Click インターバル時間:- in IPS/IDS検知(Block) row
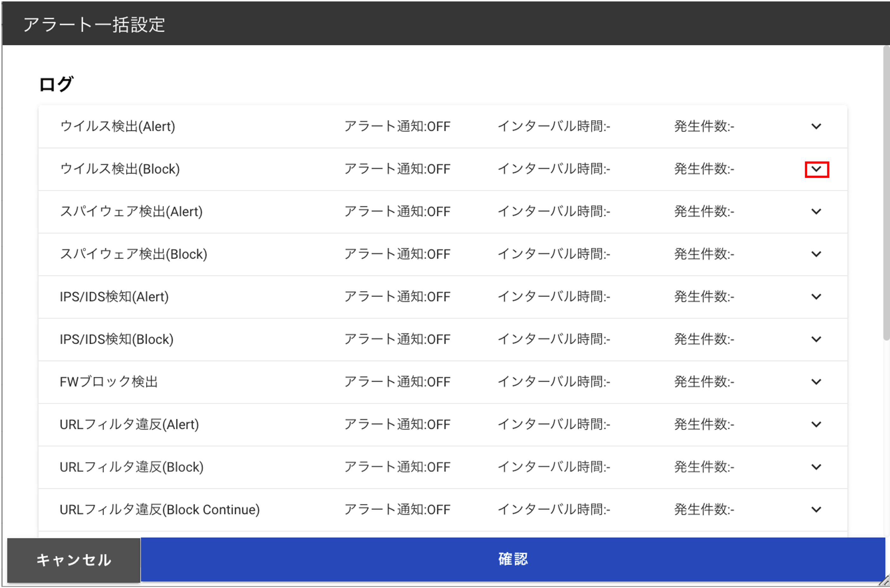890x588 pixels. pyautogui.click(x=554, y=339)
